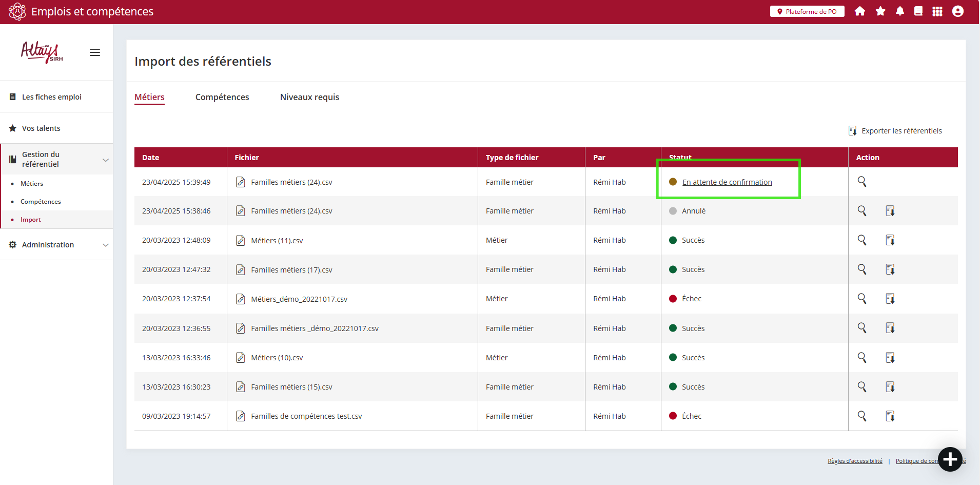This screenshot has width=980, height=485.
Task: Switch to the Niveaux requis tab
Action: (309, 97)
